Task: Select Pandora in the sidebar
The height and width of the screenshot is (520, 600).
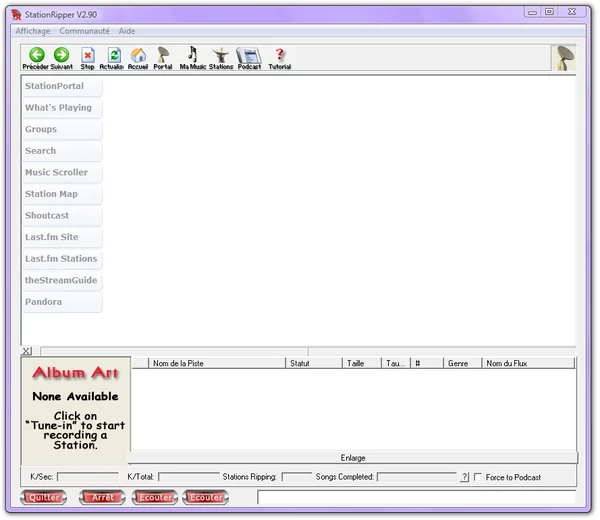Action: [x=62, y=302]
